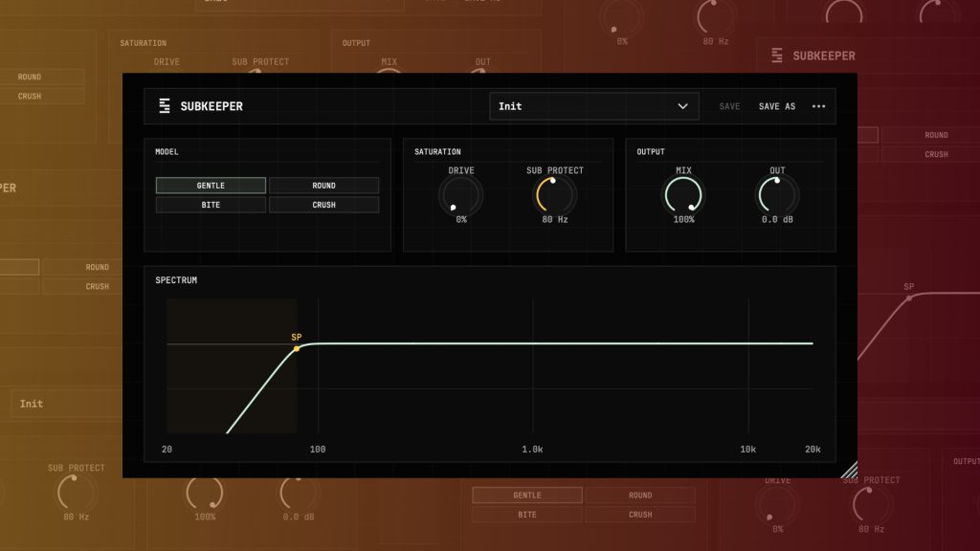Click the SPECTRUM section label
Screen dimensions: 980x551
coord(176,280)
